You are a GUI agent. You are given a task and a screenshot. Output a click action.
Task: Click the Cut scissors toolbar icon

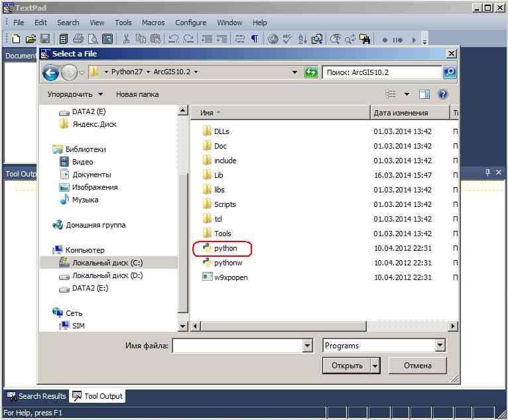(x=126, y=39)
